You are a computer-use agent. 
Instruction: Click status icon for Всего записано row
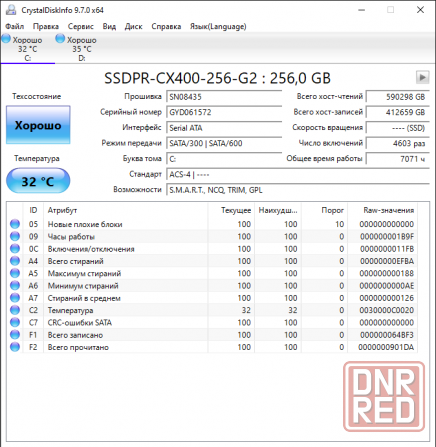point(15,335)
